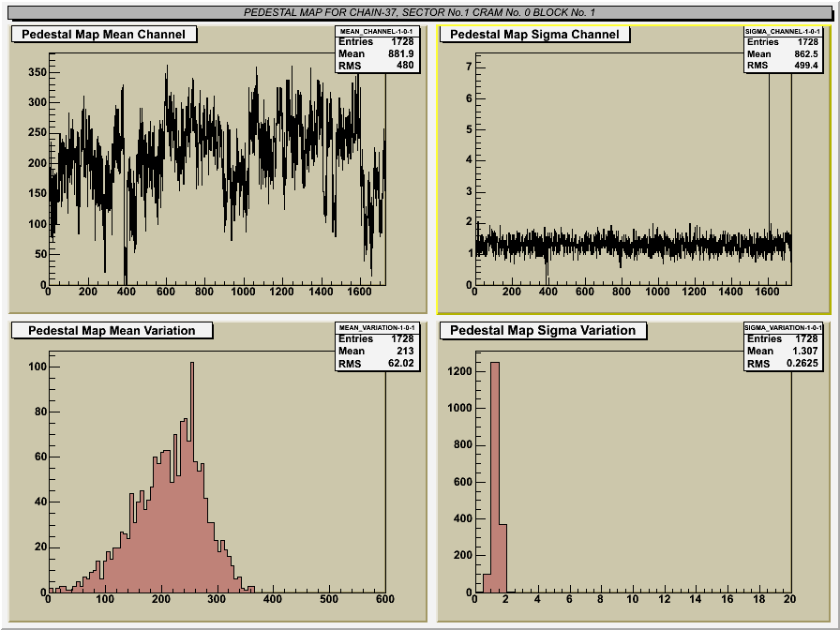Click the peak bar of Mean Variation histogram
Image resolution: width=840 pixels, height=630 pixels.
[x=192, y=477]
